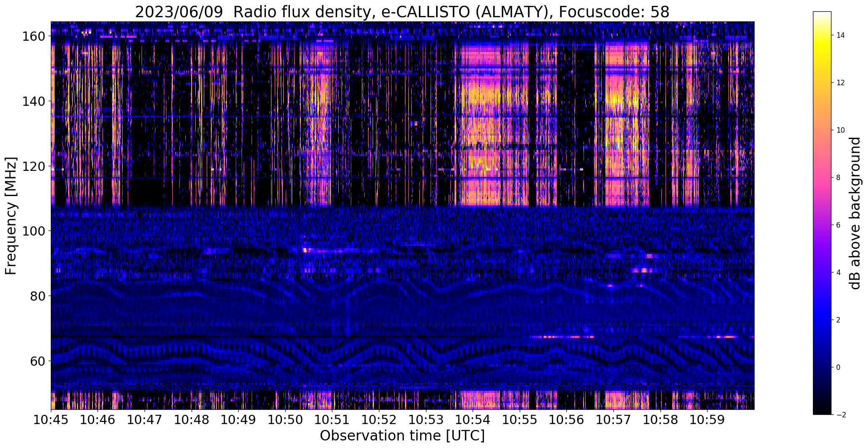
Task: Click the burst at 10:50:45 near 140 MHz
Action: tap(321, 97)
